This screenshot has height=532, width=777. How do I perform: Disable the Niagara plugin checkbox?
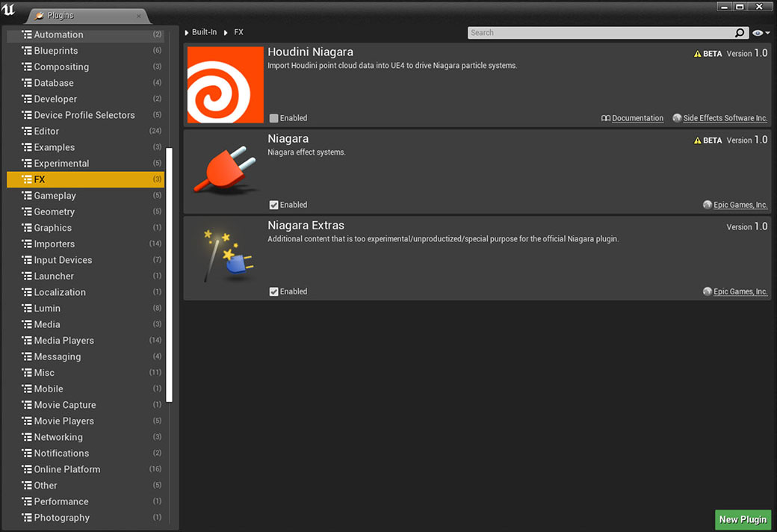(273, 205)
